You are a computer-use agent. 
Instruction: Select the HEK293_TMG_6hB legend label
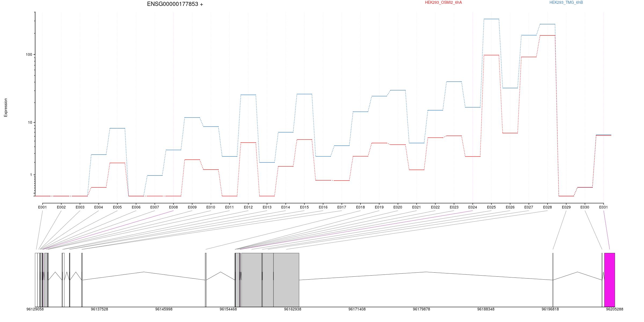[566, 2]
